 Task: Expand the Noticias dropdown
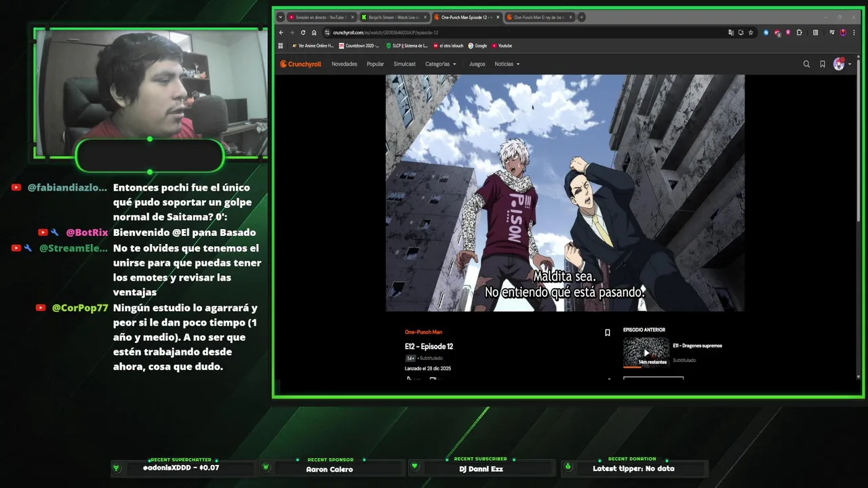click(x=507, y=64)
